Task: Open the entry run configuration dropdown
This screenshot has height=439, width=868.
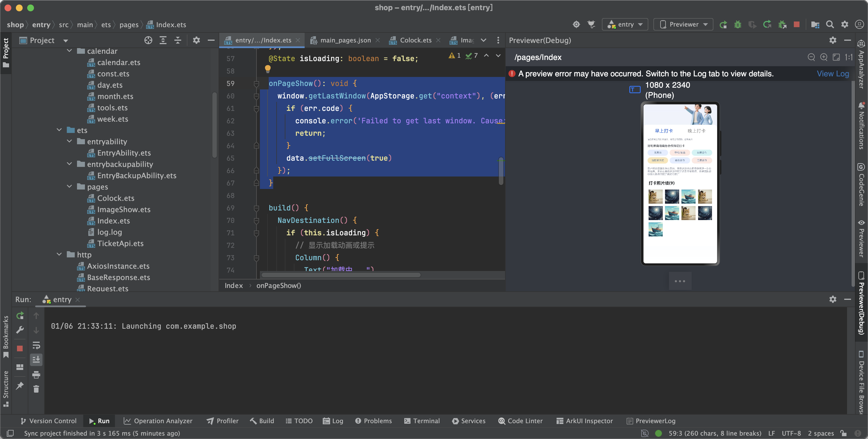Action: point(625,24)
